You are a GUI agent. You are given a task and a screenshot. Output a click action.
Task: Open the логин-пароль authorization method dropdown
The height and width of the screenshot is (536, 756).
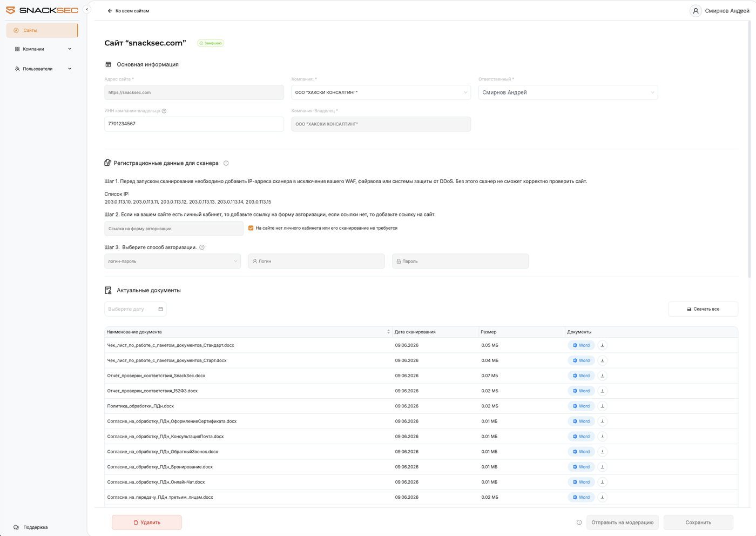coord(172,261)
